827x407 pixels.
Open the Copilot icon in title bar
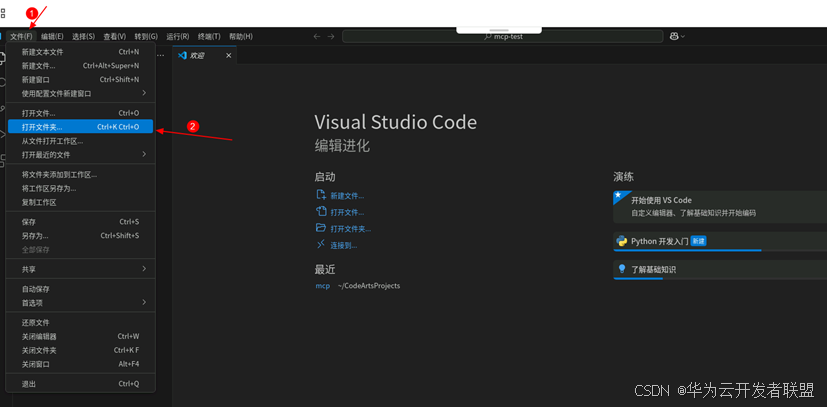click(x=674, y=36)
